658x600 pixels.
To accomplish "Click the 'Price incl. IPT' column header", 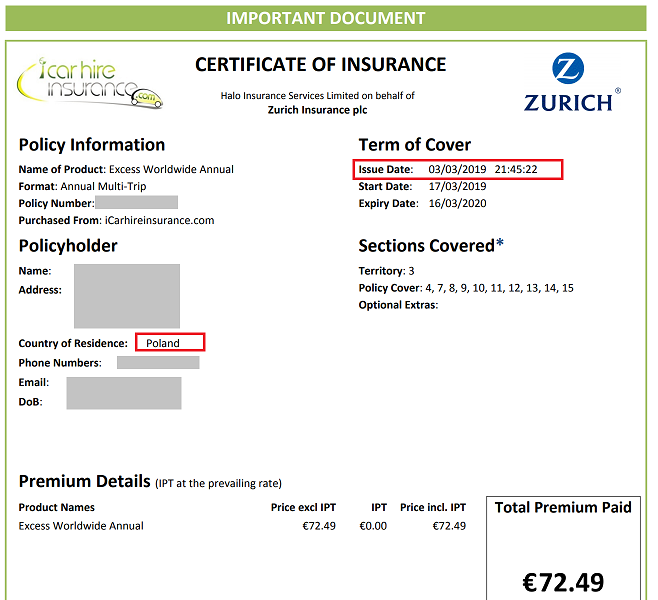I will pos(433,508).
